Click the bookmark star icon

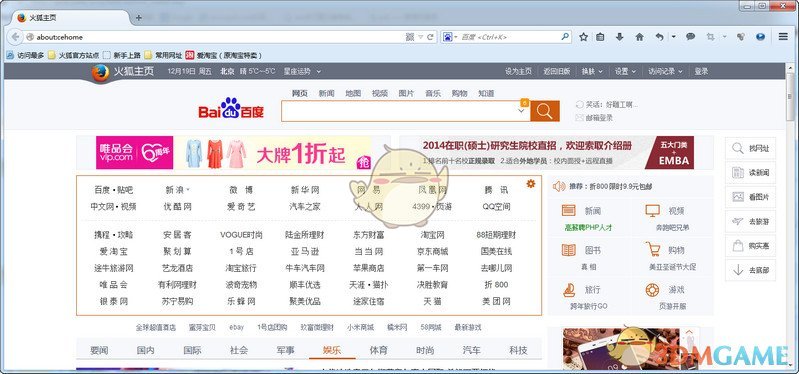click(x=583, y=37)
